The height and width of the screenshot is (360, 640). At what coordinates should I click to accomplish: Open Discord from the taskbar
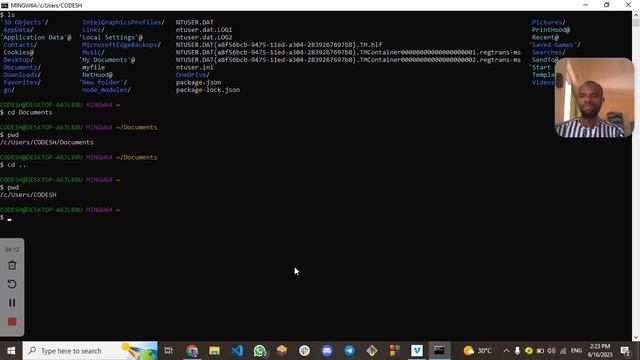(327, 351)
